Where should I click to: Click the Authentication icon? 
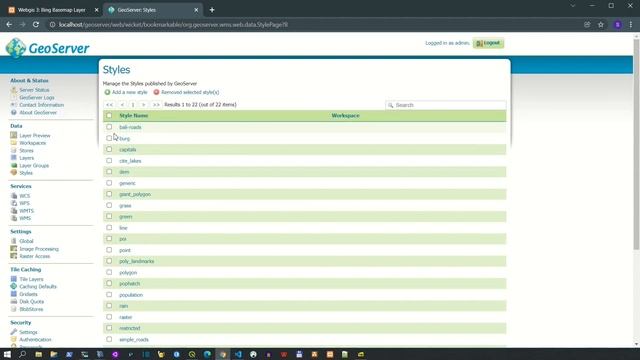[x=14, y=339]
